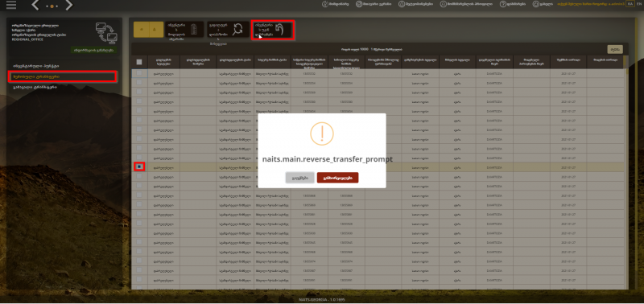Go back with the left chevron arrow
Screen dimensions: 644x304
(x=35, y=6)
